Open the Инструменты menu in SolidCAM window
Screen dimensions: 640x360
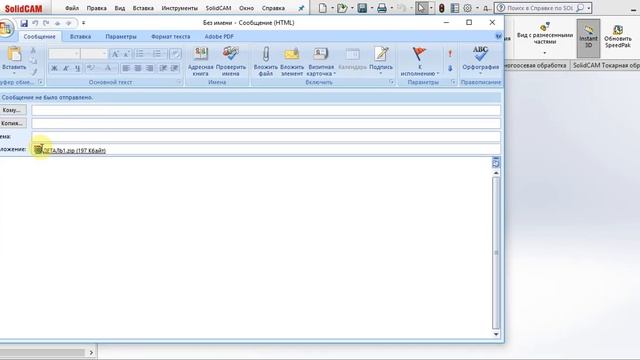180,8
